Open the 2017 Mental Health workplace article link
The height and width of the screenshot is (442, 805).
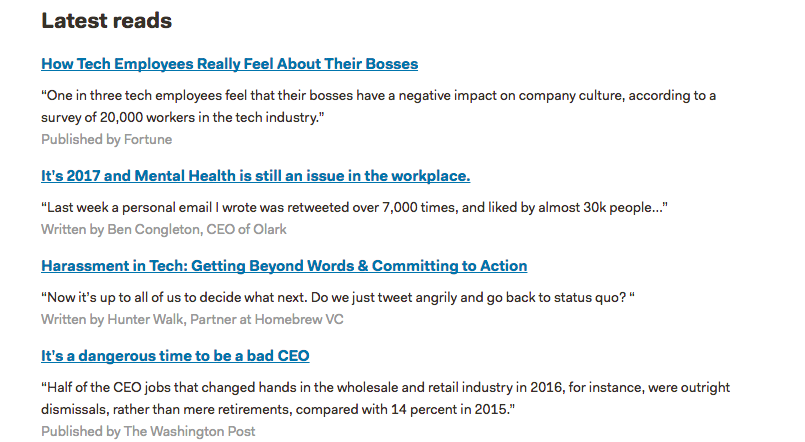[256, 176]
